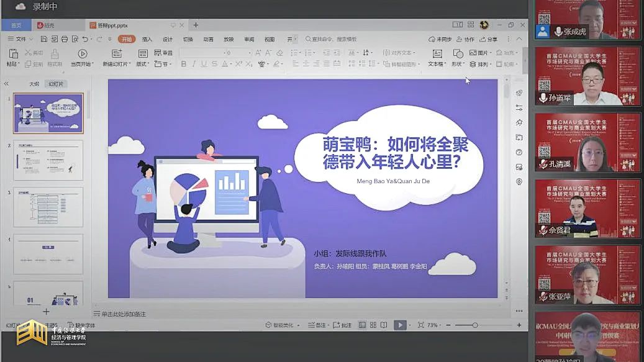
Task: Open font color dropdown arrow
Action: (x=231, y=65)
